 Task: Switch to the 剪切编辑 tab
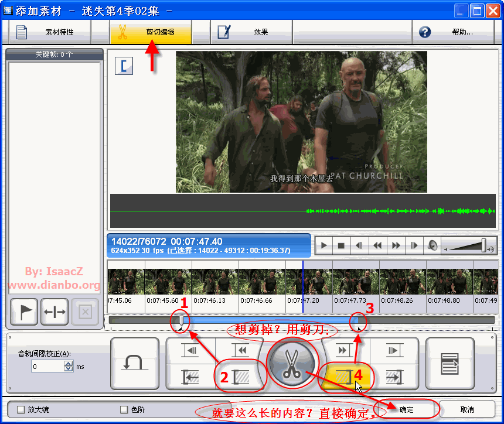click(151, 32)
